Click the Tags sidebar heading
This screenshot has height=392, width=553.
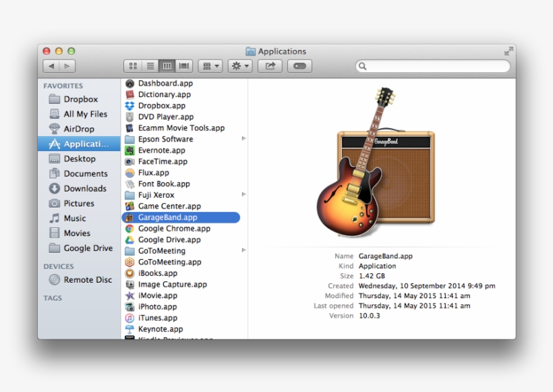(53, 298)
